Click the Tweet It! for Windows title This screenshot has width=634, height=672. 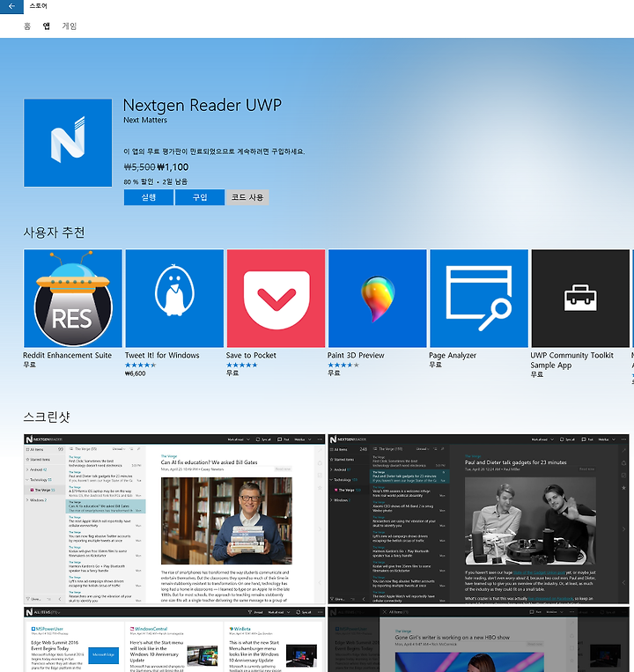(162, 355)
